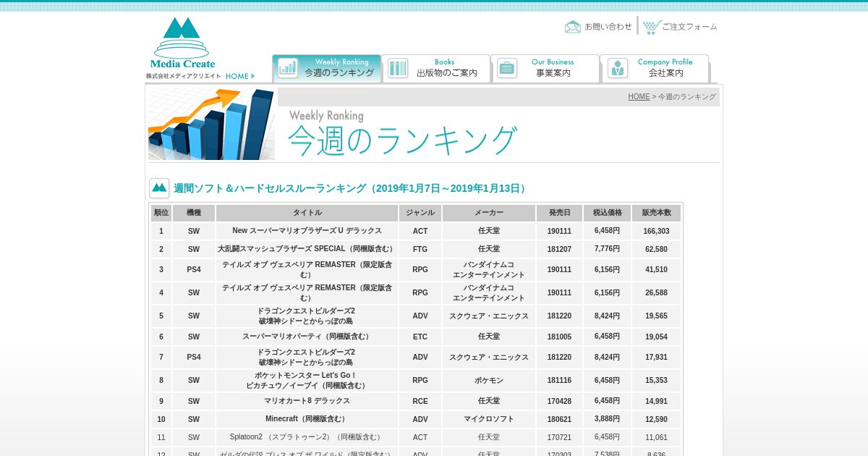Click sales figure 166,303
Image resolution: width=868 pixels, height=456 pixels.
tap(657, 231)
